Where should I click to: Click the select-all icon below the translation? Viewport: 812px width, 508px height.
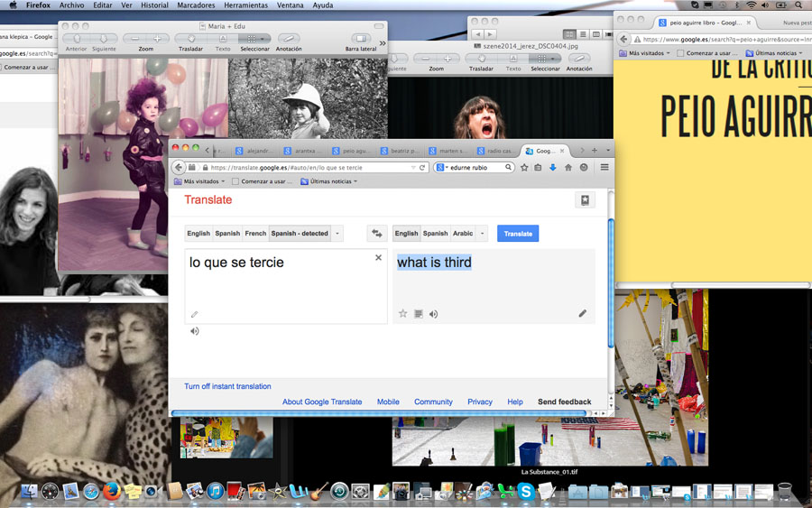[419, 314]
